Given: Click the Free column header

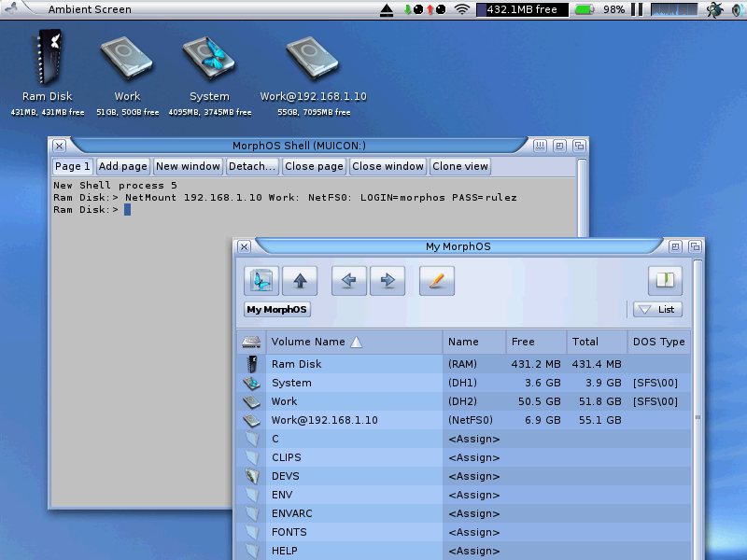Looking at the screenshot, I should click(x=536, y=342).
